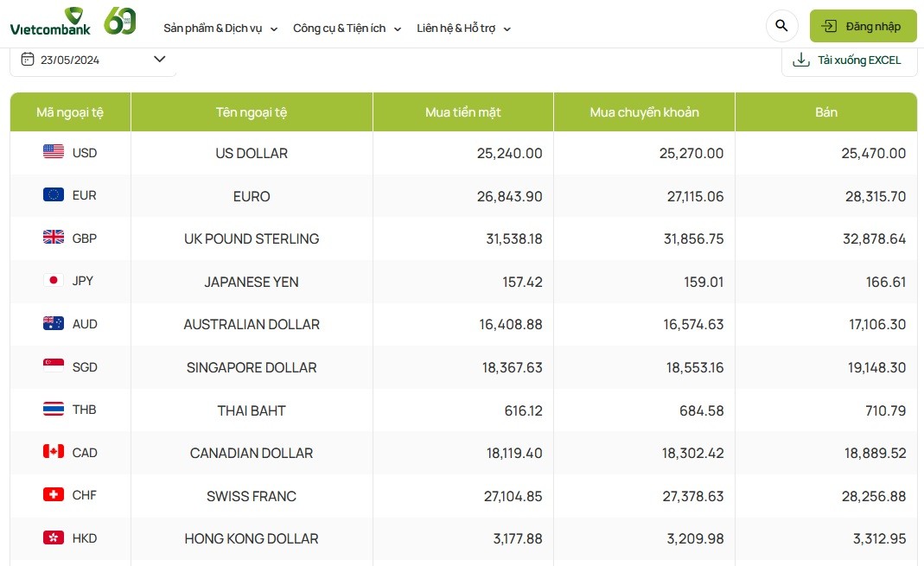
Task: Click the Canadian flag icon for CAD
Action: [x=54, y=452]
